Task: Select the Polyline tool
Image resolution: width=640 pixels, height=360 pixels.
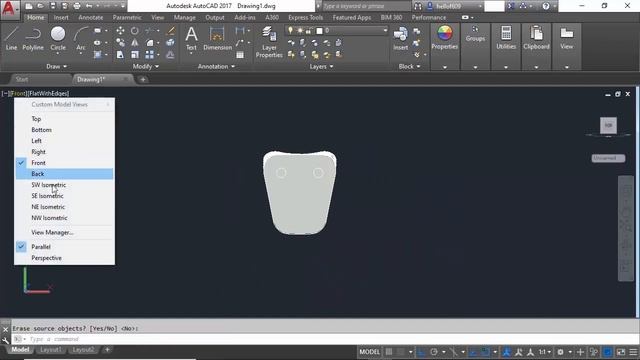Action: pos(33,38)
